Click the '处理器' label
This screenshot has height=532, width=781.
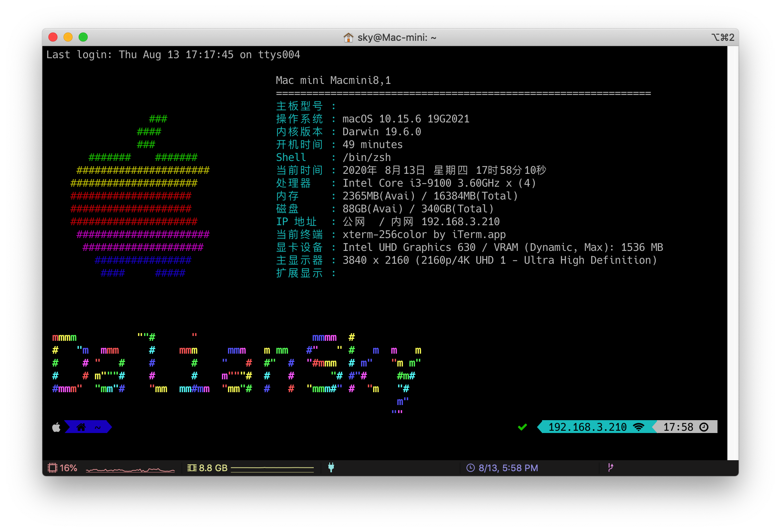point(293,183)
